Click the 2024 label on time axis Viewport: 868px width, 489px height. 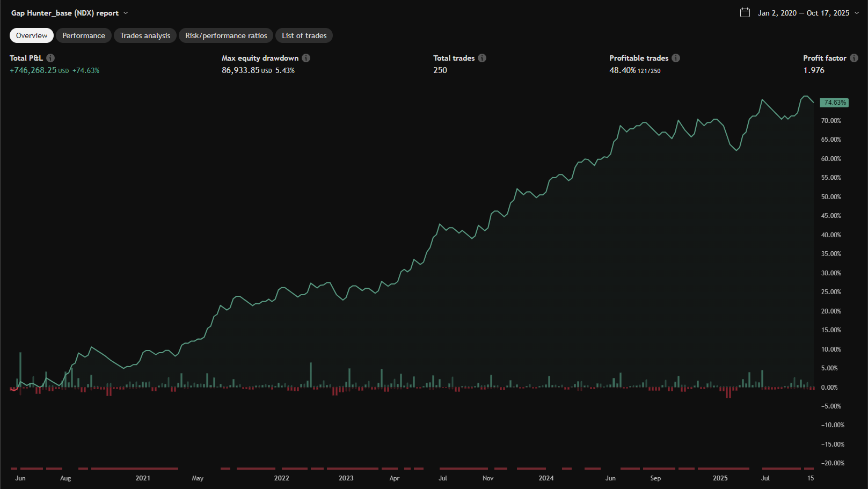click(546, 478)
